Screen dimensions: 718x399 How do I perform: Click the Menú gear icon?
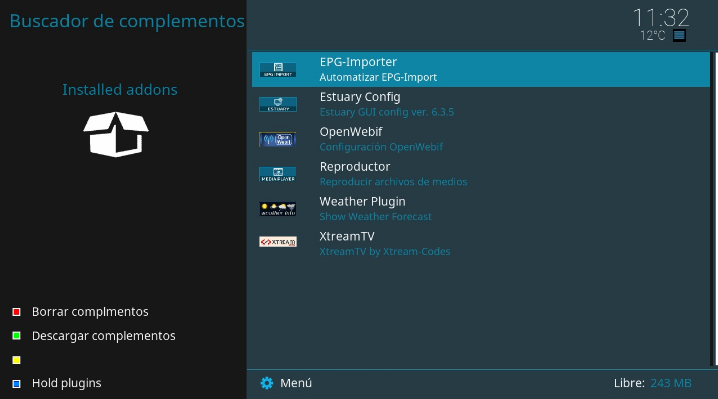click(267, 383)
